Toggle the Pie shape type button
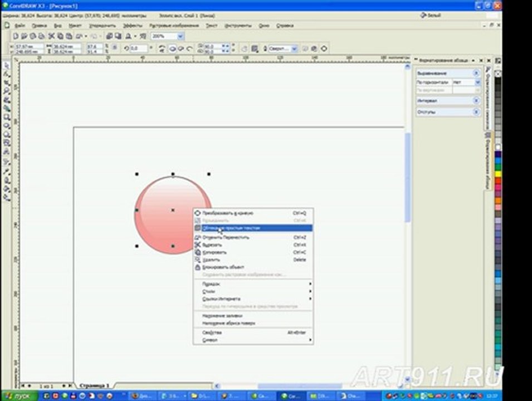Image resolution: width=532 pixels, height=401 pixels. coord(181,48)
